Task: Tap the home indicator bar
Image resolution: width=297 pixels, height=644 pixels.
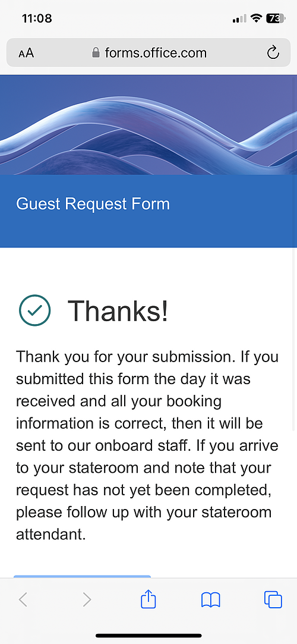Action: pos(148,635)
